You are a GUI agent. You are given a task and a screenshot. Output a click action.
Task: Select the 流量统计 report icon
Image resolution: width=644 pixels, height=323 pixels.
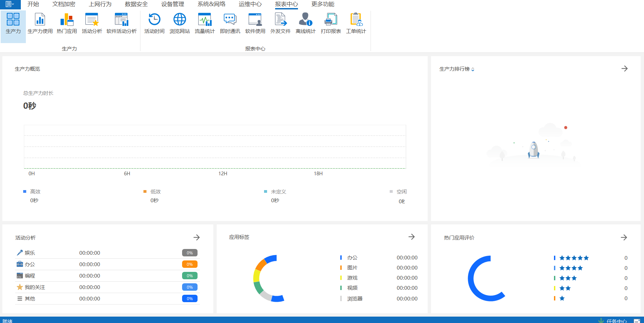205,23
